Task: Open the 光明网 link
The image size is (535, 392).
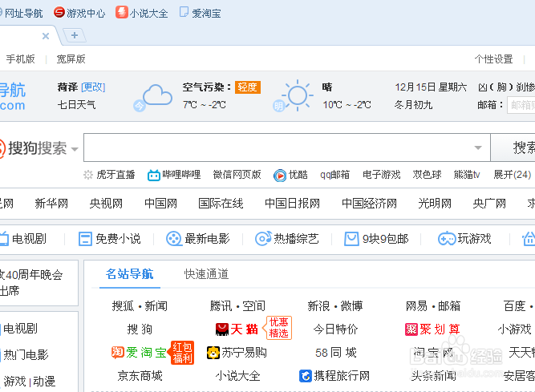Action: click(x=435, y=204)
